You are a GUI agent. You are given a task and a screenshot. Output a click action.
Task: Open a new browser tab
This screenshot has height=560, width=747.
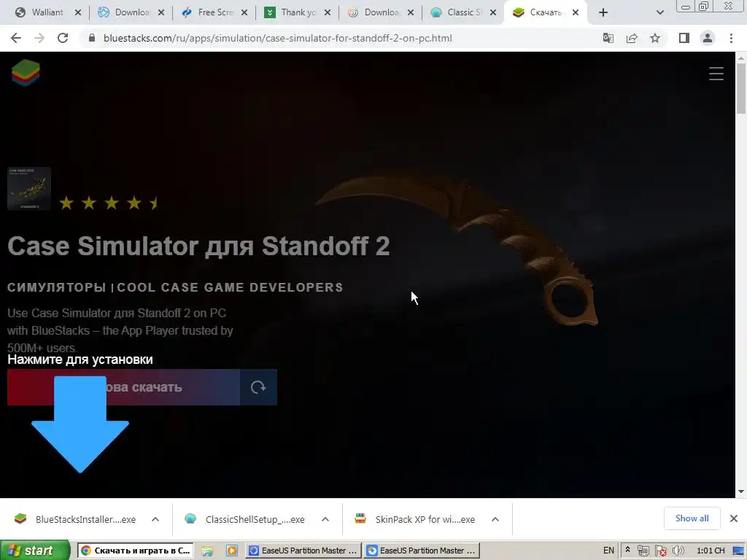(603, 12)
